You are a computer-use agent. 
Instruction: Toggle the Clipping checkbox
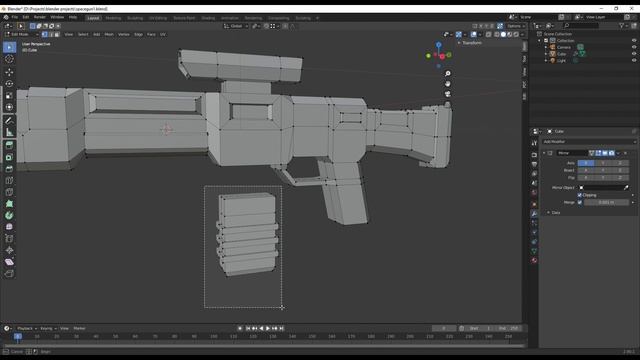coord(580,195)
